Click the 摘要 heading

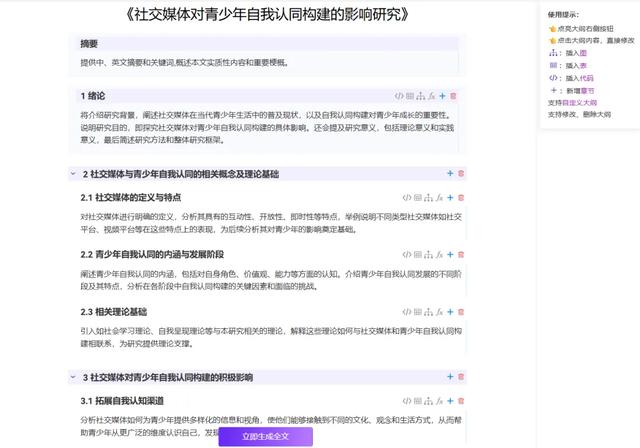click(89, 44)
